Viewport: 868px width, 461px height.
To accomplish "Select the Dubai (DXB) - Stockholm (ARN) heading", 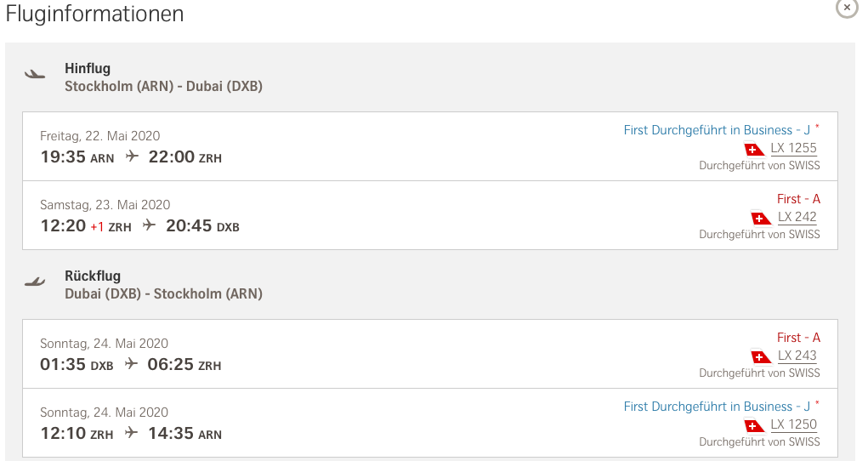I will tap(163, 293).
